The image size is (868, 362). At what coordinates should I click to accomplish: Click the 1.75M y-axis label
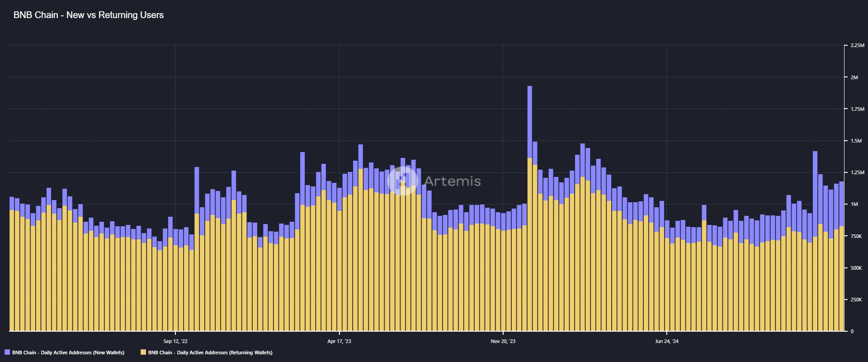pos(857,109)
